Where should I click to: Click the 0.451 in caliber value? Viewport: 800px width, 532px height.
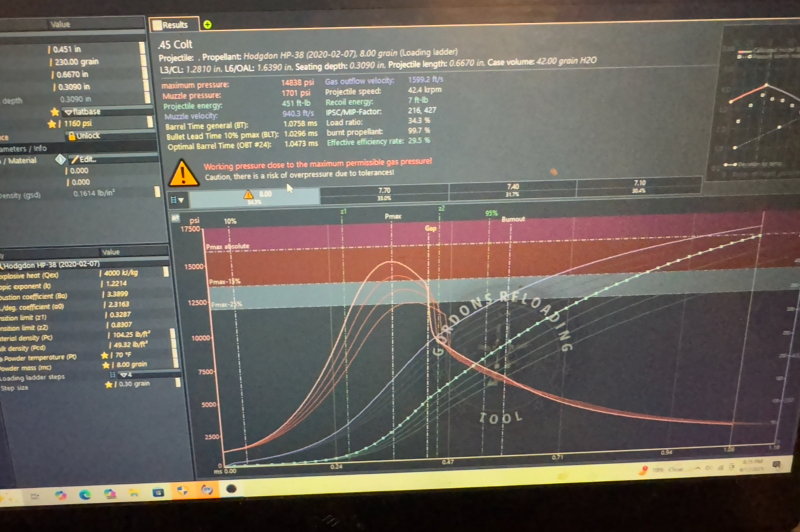pyautogui.click(x=67, y=50)
